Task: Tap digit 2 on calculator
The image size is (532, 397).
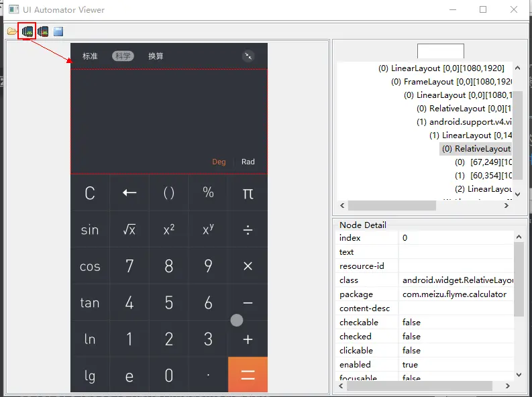Action: coord(168,339)
